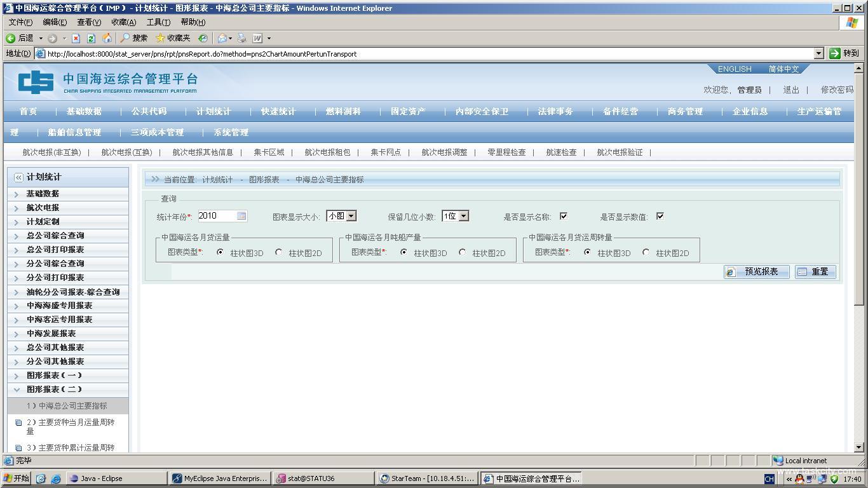Uncheck the 是否显示数值 checkbox
This screenshot has width=868, height=488.
click(x=660, y=216)
